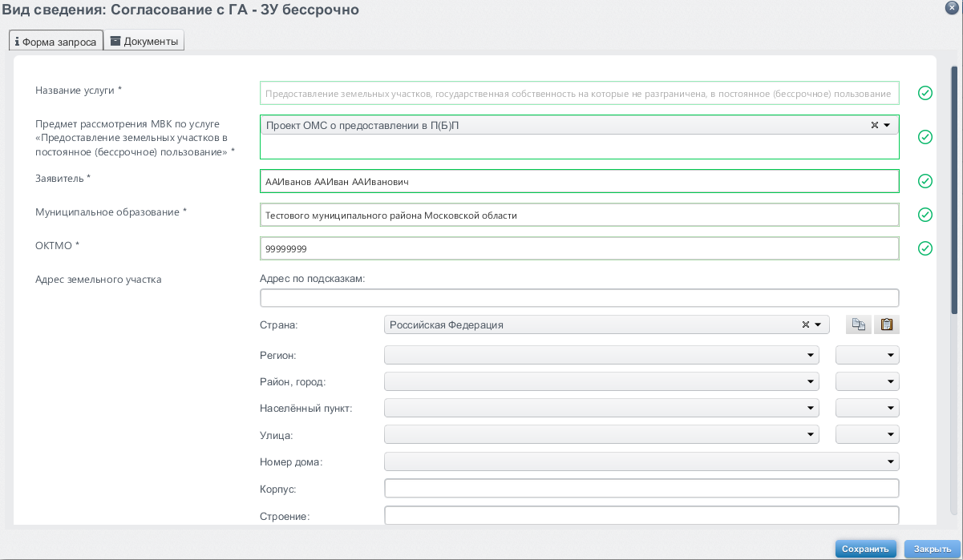Click the 'Строение:' label

pyautogui.click(x=285, y=516)
